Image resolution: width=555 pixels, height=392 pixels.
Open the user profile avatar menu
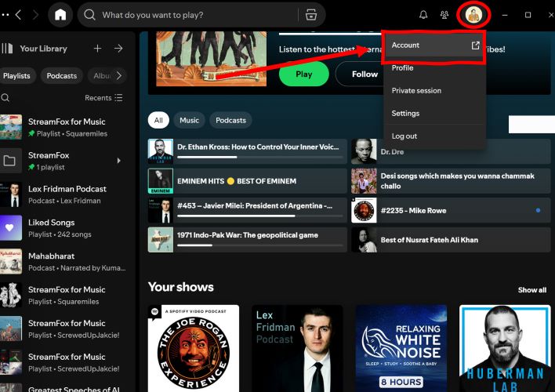point(473,15)
